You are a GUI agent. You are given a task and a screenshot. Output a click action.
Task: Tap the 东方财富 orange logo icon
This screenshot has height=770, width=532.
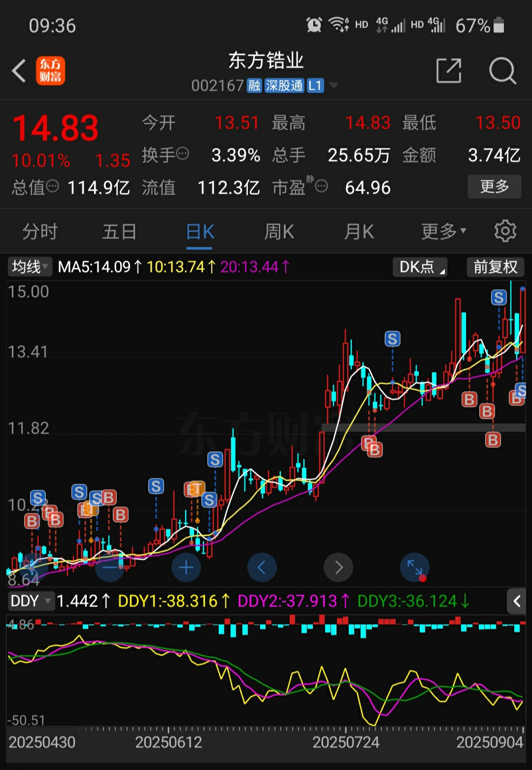coord(50,71)
